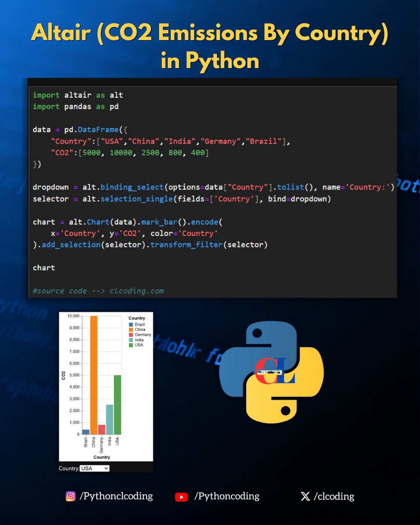Click the 'import altair as alt' line
This screenshot has width=420, height=525.
(78, 95)
